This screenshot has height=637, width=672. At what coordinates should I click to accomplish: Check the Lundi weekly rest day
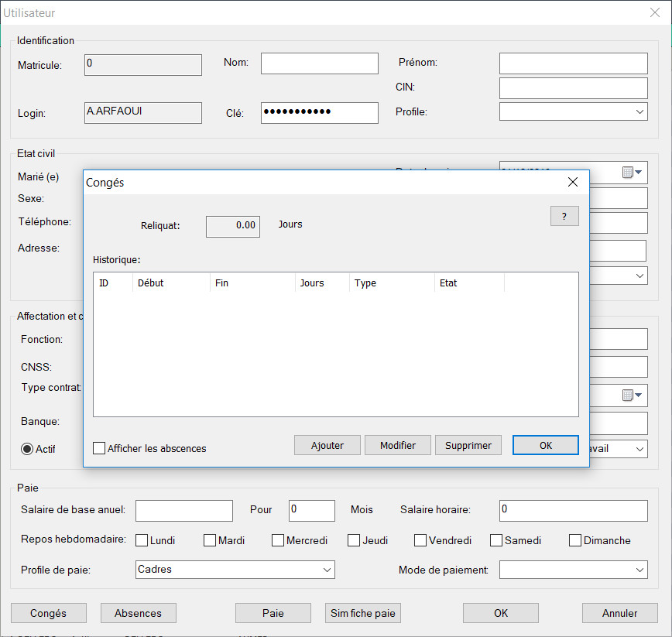coord(142,540)
